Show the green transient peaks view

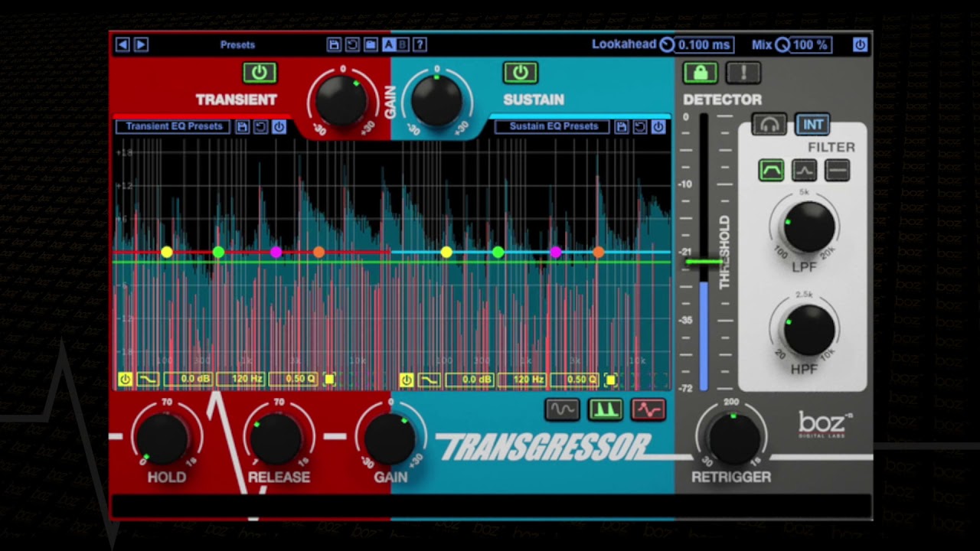click(x=605, y=409)
